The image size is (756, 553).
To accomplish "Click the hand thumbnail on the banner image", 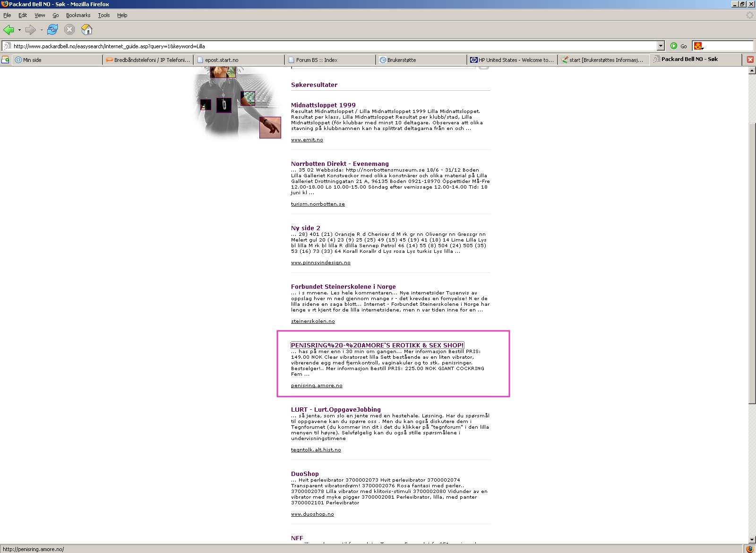I will [270, 128].
